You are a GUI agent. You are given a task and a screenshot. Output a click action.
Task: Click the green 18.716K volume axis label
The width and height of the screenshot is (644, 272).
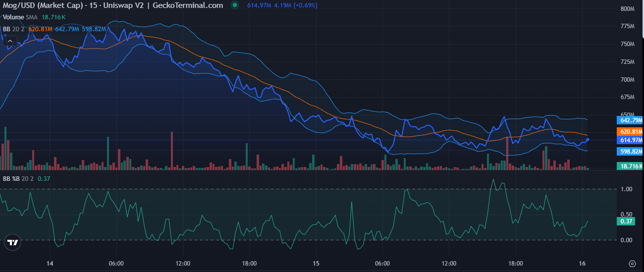coord(630,166)
